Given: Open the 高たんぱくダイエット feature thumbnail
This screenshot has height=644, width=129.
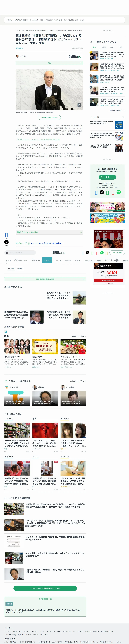Looking at the screenshot, I should [73, 346].
